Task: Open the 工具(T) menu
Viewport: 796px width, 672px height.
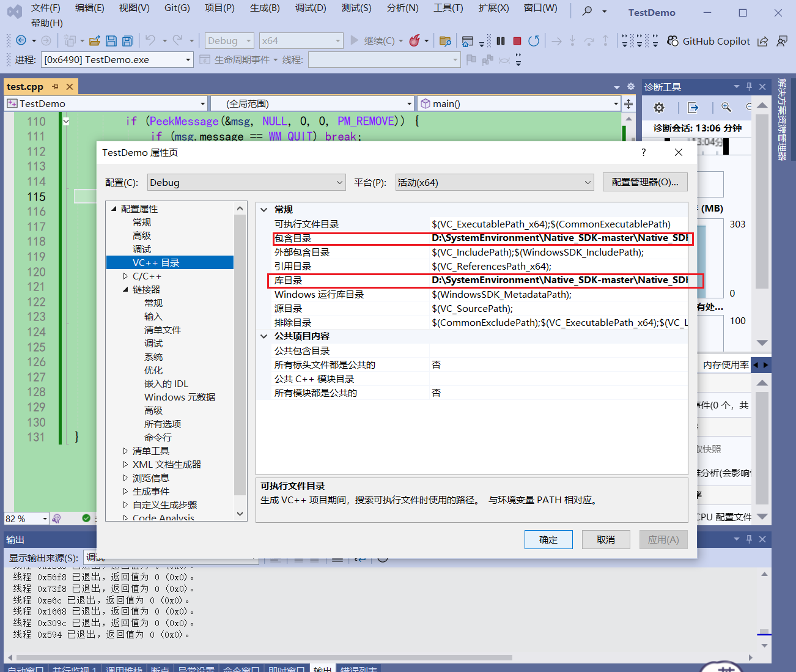Action: click(448, 8)
